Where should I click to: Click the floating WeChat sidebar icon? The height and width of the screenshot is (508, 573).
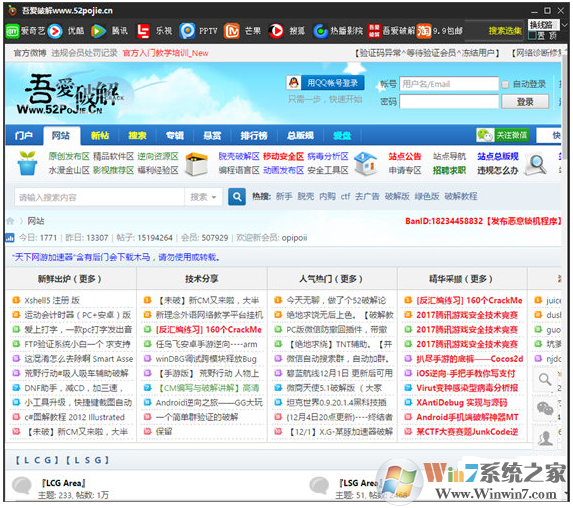point(545,408)
